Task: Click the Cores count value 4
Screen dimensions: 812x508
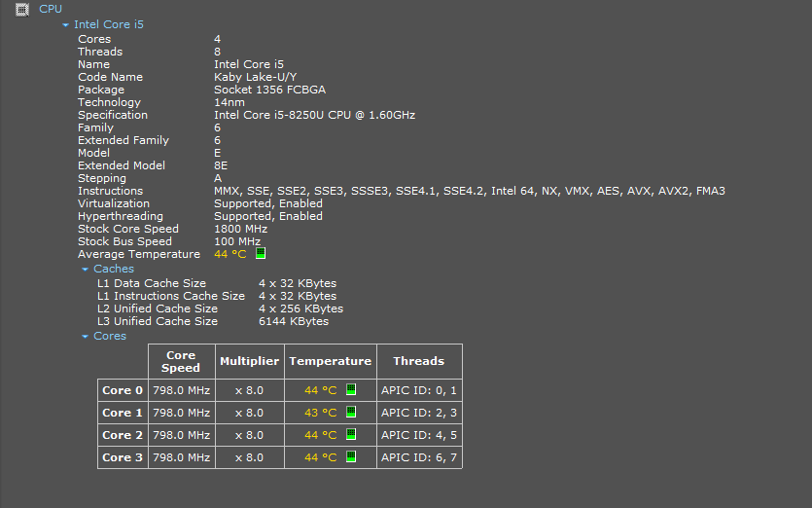Action: coord(217,39)
